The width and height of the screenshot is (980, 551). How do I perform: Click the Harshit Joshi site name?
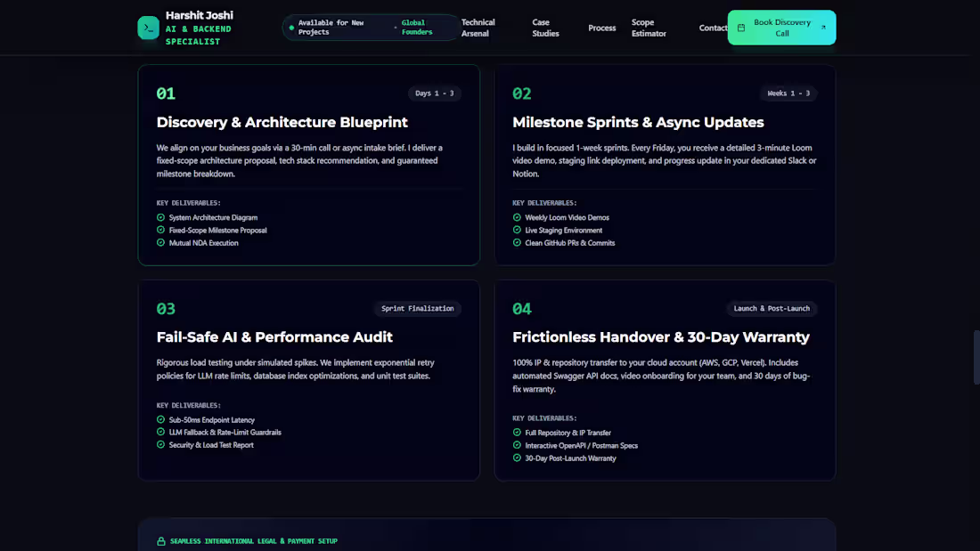(200, 15)
